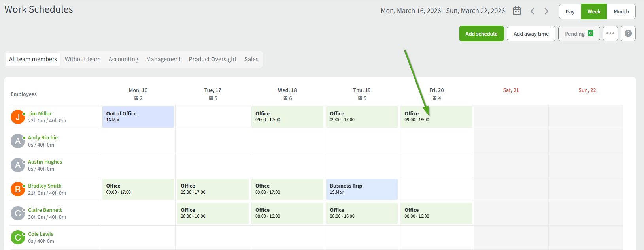Open the three-dots more options menu

(610, 34)
